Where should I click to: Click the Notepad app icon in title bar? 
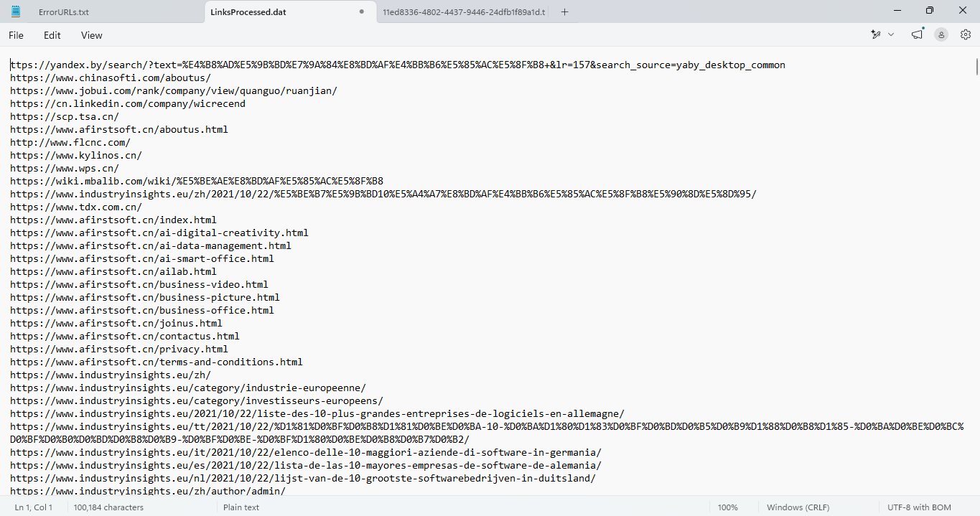[x=16, y=11]
